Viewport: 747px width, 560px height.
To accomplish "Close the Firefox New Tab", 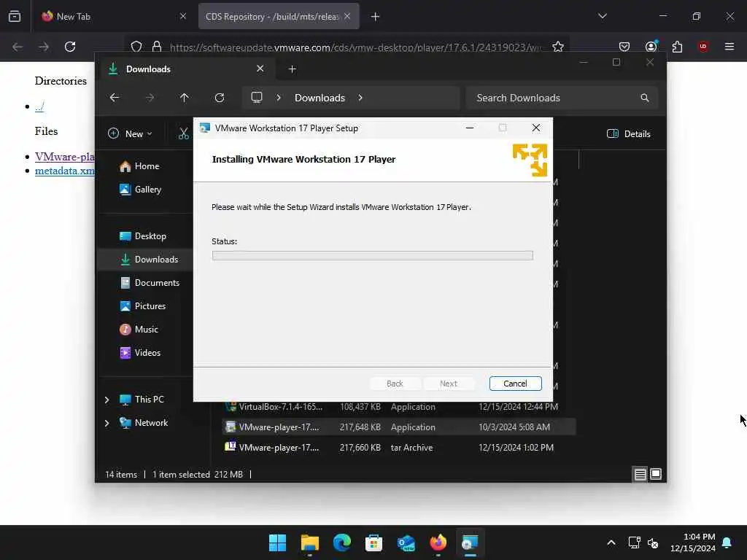I will [183, 16].
